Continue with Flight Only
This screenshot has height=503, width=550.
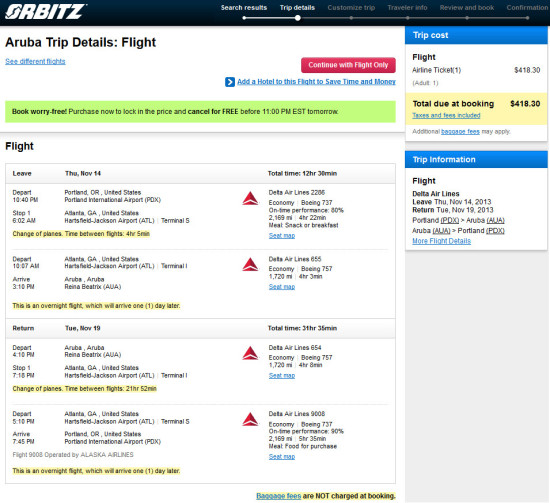pyautogui.click(x=348, y=65)
